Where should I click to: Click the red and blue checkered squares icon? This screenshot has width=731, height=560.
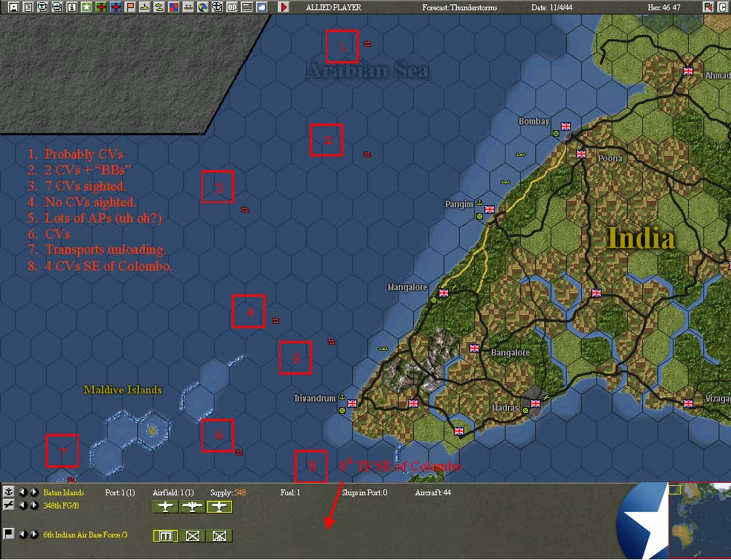(x=173, y=7)
